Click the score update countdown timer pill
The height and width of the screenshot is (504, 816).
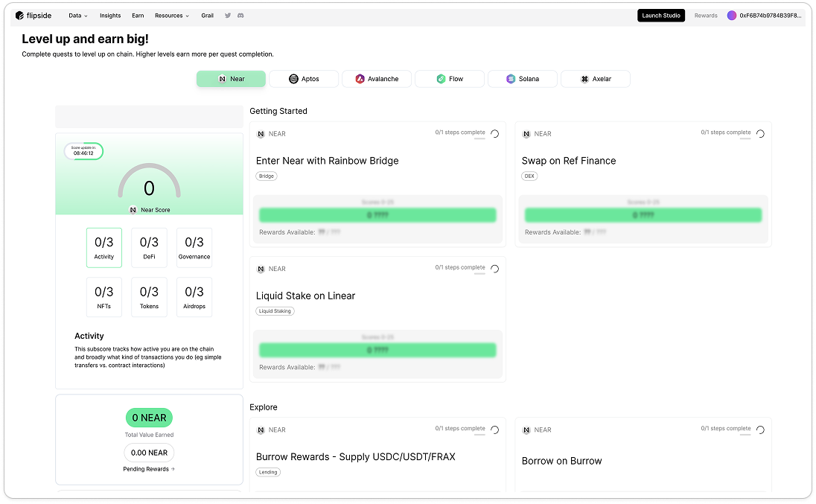pos(83,151)
